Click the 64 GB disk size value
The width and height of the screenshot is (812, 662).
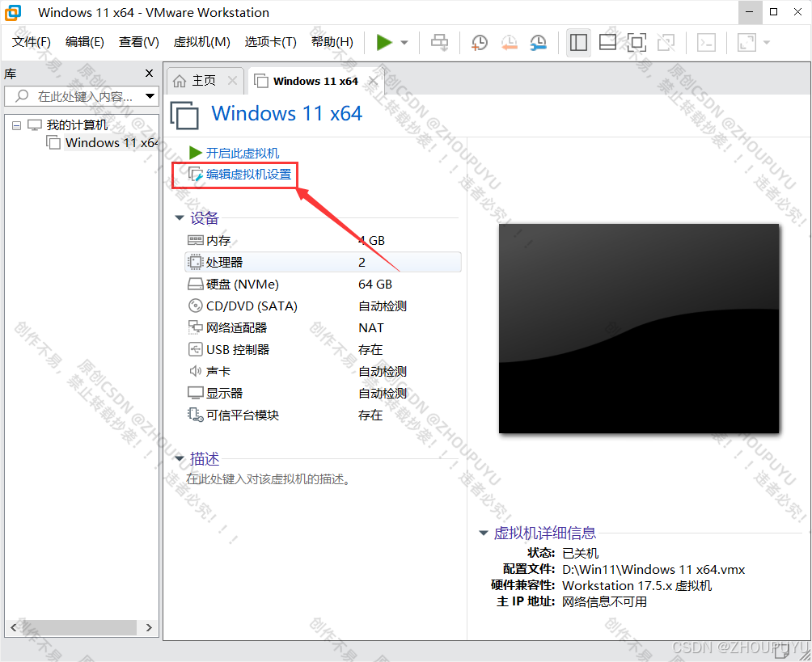[x=375, y=285]
